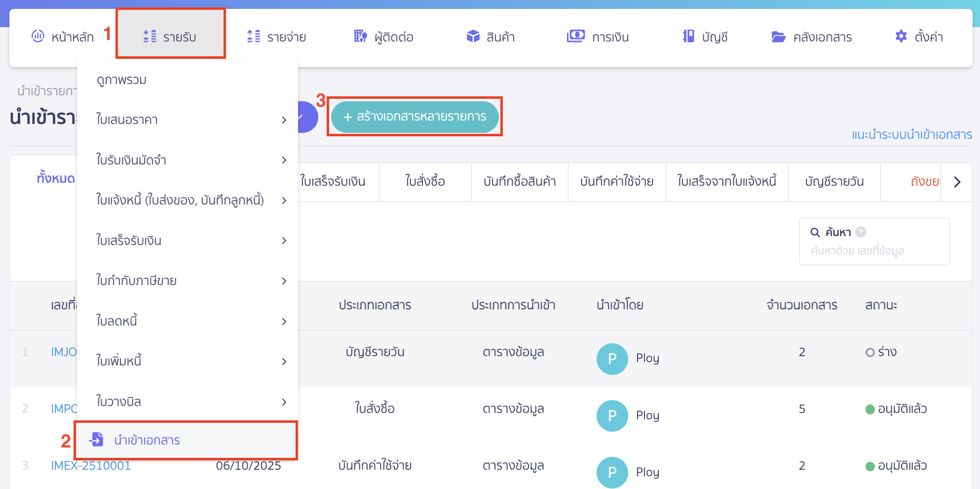
Task: Click the สร้างเอกสารหลายรายการ button
Action: 415,117
